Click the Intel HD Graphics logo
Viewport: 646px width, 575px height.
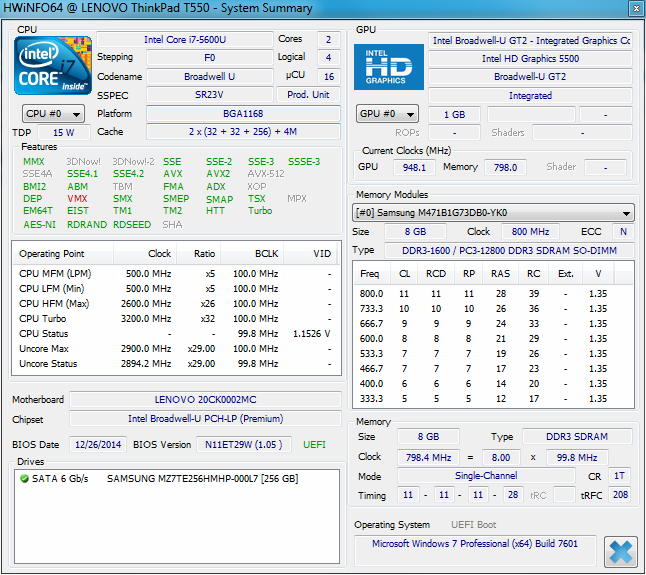pos(386,66)
